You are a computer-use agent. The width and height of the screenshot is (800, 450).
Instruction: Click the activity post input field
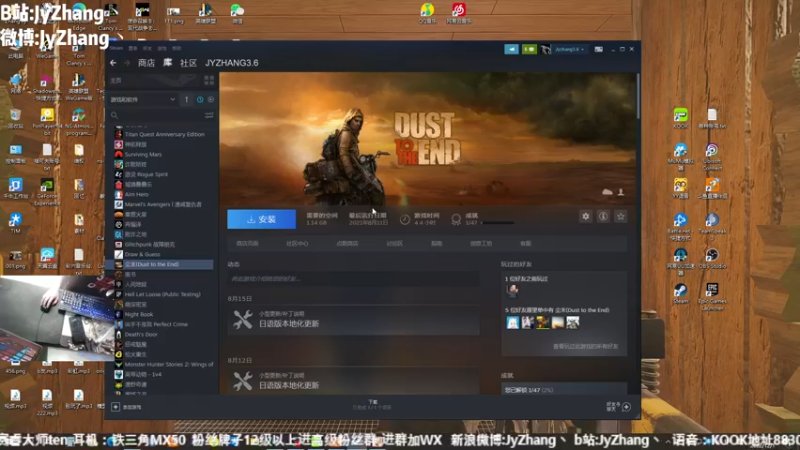pos(353,279)
